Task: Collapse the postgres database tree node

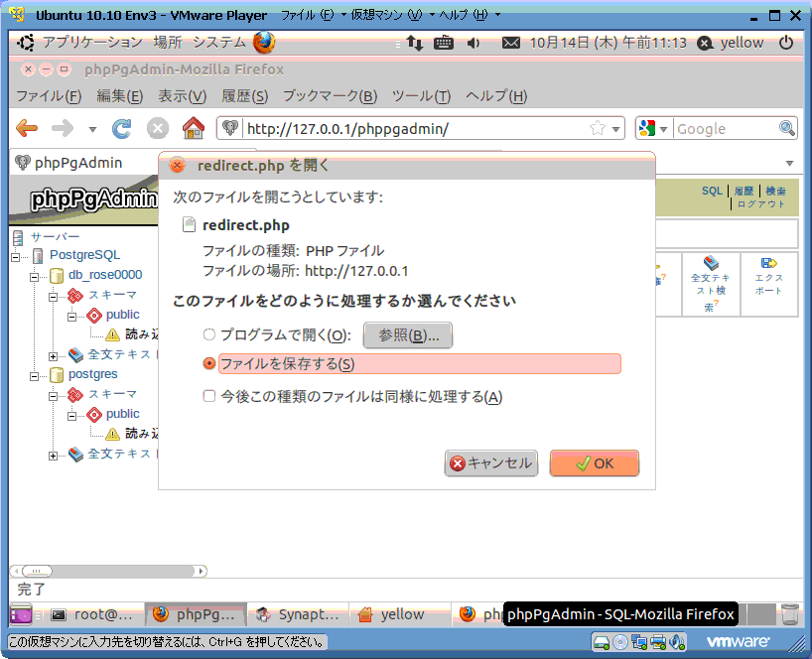Action: tap(34, 376)
